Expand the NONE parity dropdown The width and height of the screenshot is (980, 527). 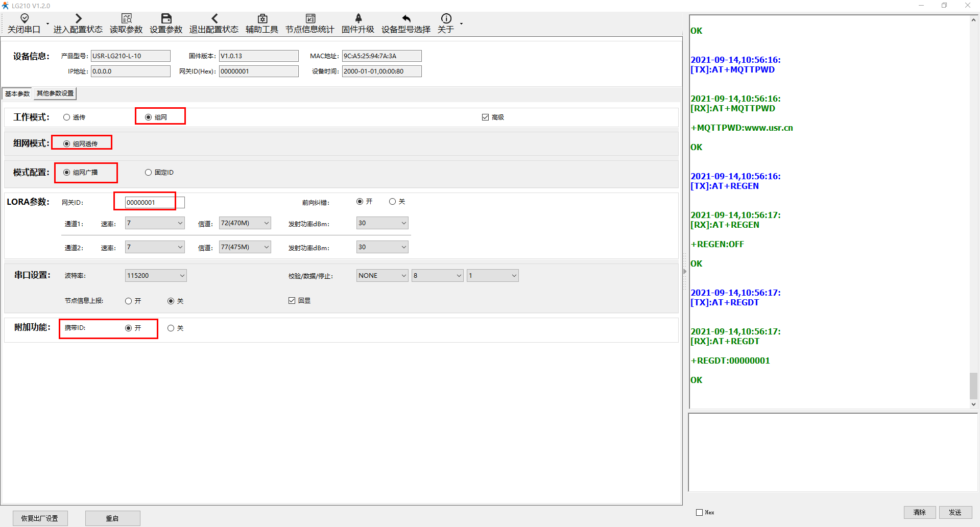382,276
